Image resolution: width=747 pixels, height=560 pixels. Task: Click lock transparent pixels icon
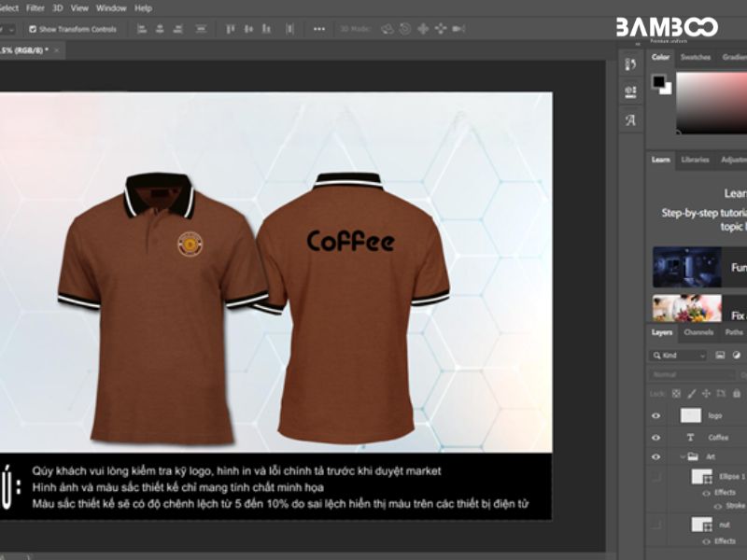click(677, 393)
